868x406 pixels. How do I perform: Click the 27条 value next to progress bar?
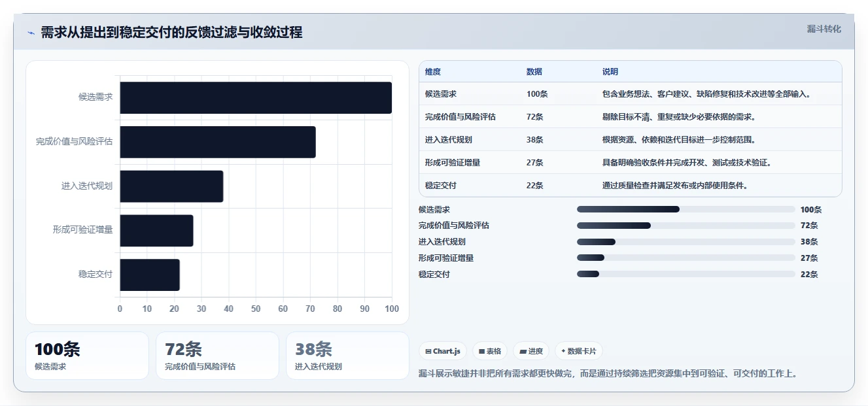809,258
